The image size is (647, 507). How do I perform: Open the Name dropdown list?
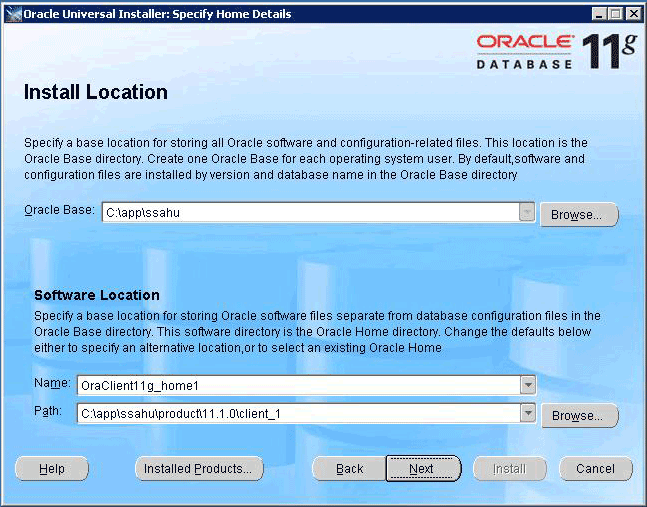coord(527,385)
